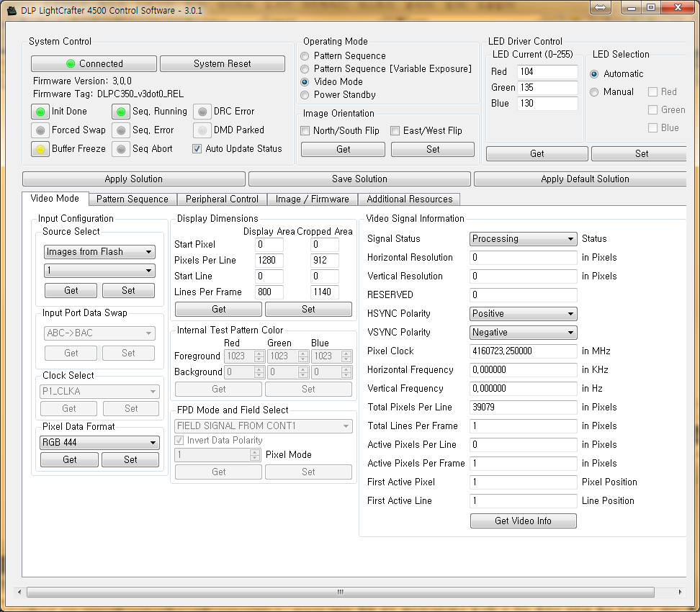Click the Blue LED current field
700x612 pixels.
coord(547,104)
